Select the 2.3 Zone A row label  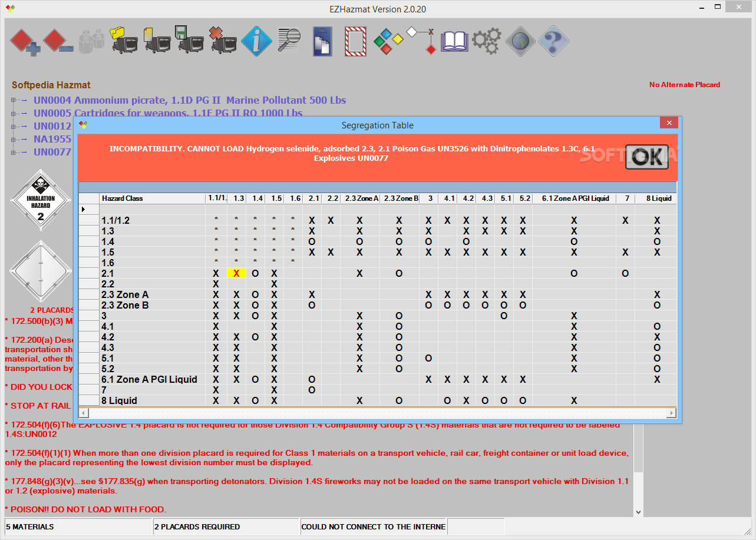[x=125, y=294]
